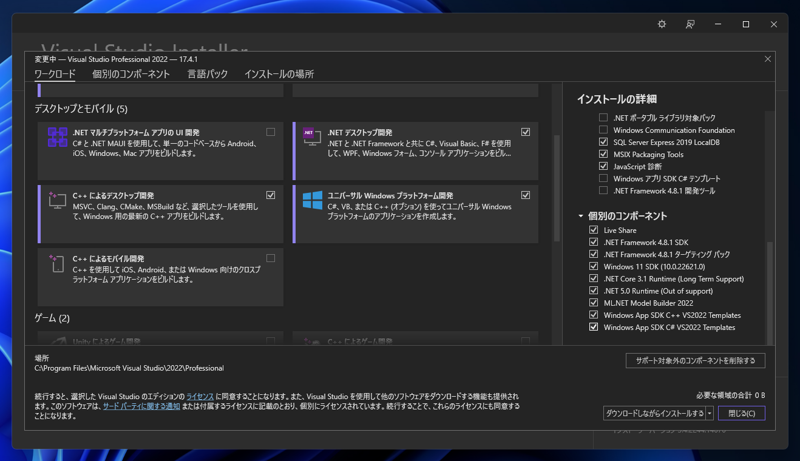Click サポート対象外のコンポーネントを削除する button

pyautogui.click(x=695, y=361)
